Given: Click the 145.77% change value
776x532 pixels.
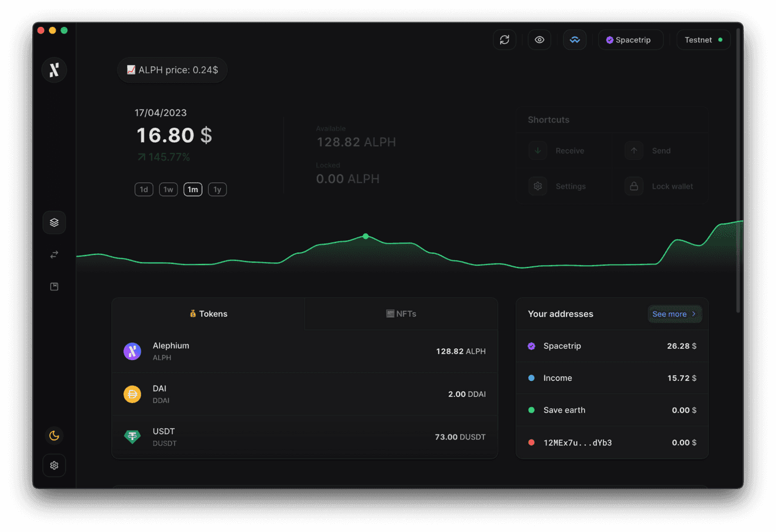Looking at the screenshot, I should (x=164, y=158).
